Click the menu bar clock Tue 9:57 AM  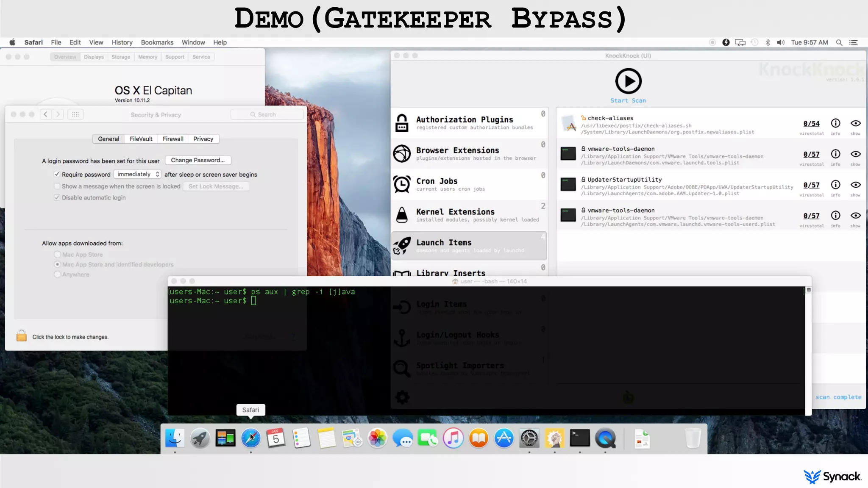(x=810, y=42)
